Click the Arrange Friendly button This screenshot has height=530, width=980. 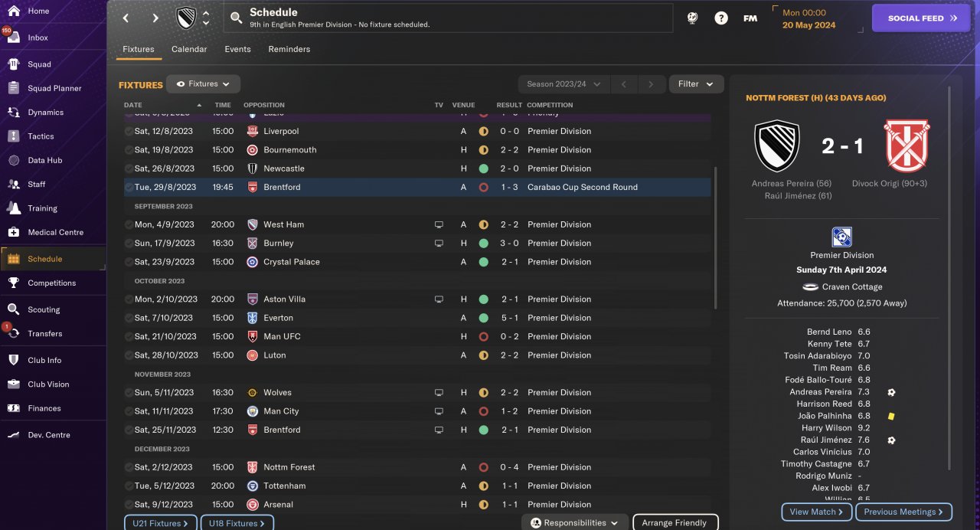[x=675, y=523]
